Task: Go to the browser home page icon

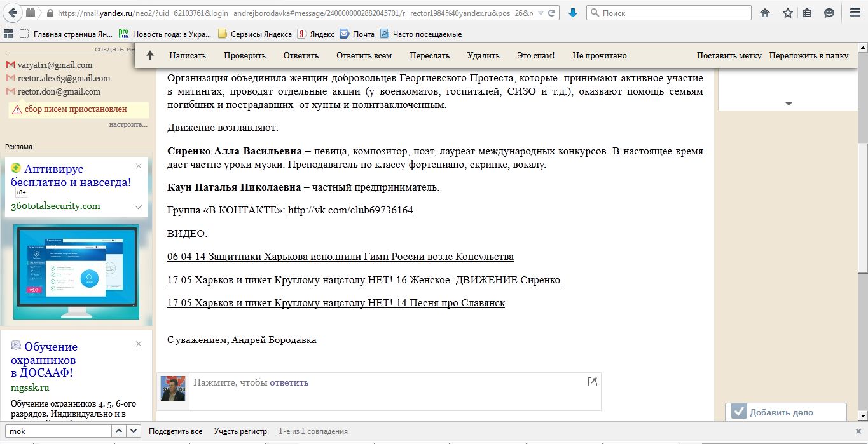Action: click(765, 13)
